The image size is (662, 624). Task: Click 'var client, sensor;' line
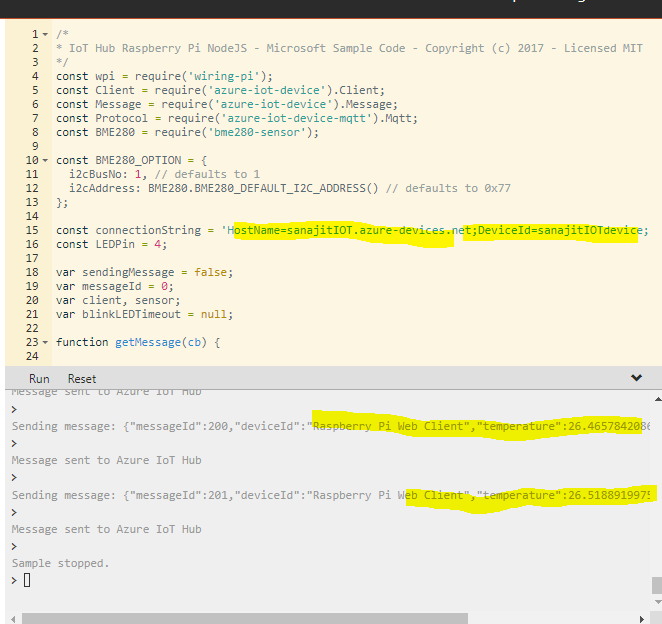[118, 301]
